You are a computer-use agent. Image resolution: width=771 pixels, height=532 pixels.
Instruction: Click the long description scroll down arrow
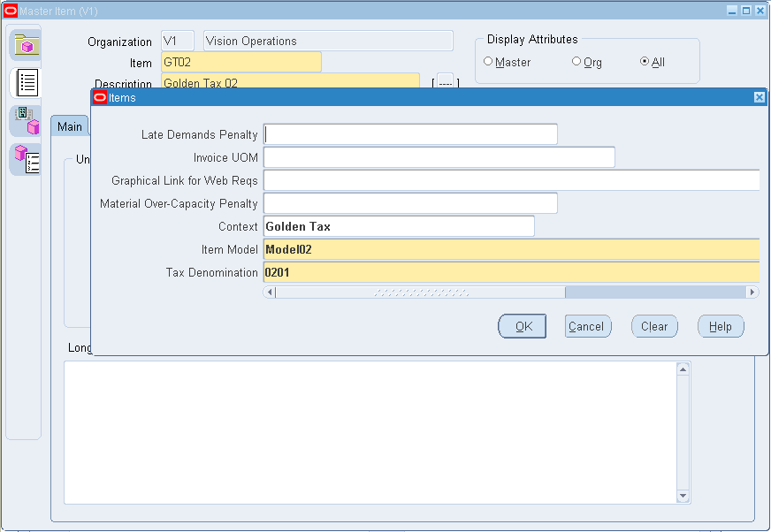click(x=683, y=496)
